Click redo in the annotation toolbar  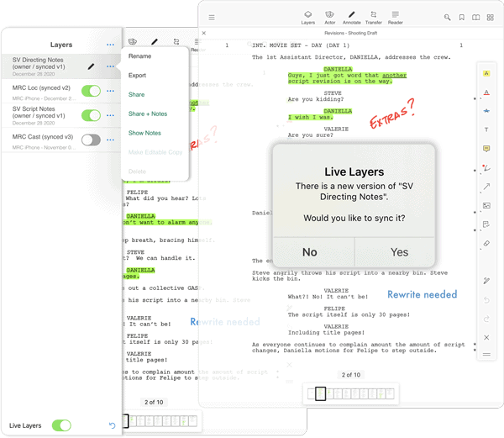(x=486, y=319)
